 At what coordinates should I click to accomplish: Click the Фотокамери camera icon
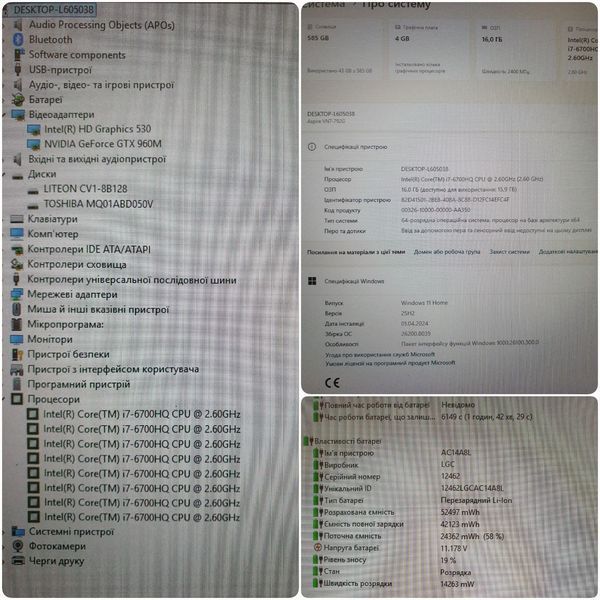[x=18, y=546]
